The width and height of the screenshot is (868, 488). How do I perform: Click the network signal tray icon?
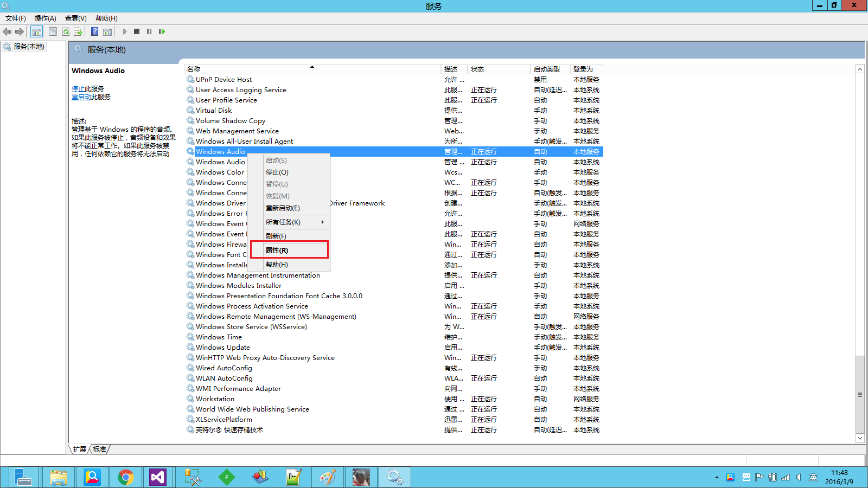(786, 477)
